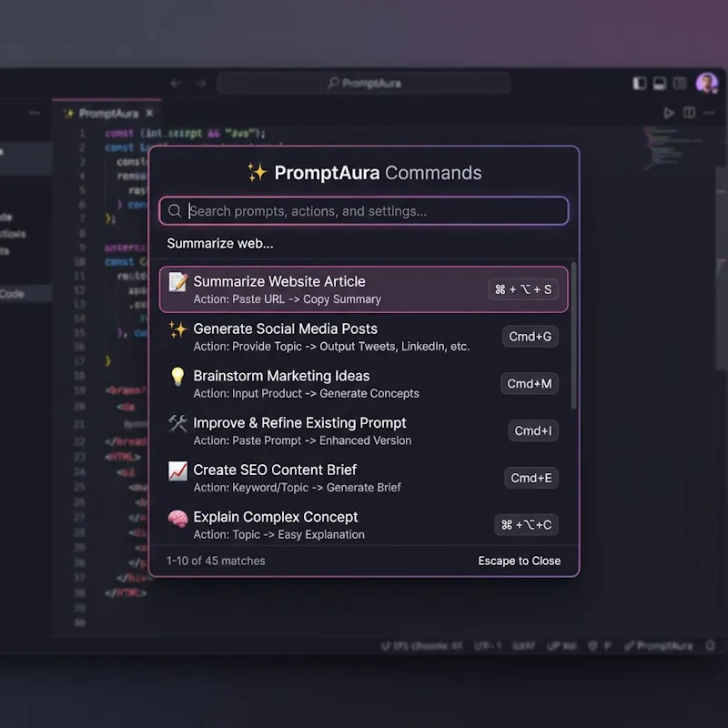Select Brainstorm Marketing Ideas command
728x728 pixels.
[363, 384]
